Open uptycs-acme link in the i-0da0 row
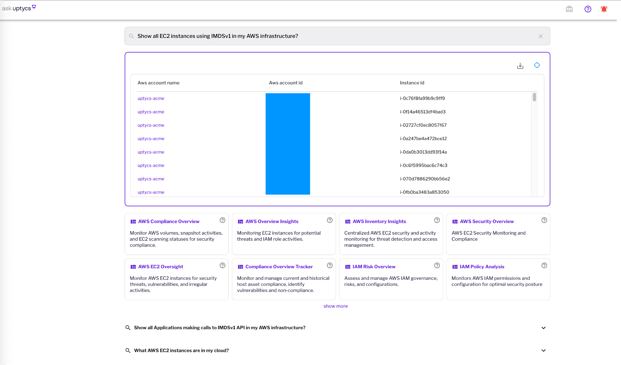The image size is (621, 365). click(x=150, y=152)
